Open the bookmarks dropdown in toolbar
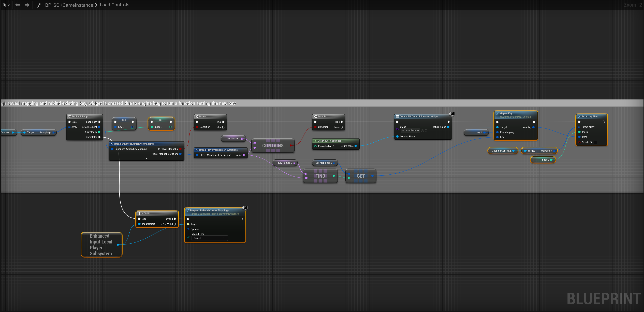 pos(6,5)
